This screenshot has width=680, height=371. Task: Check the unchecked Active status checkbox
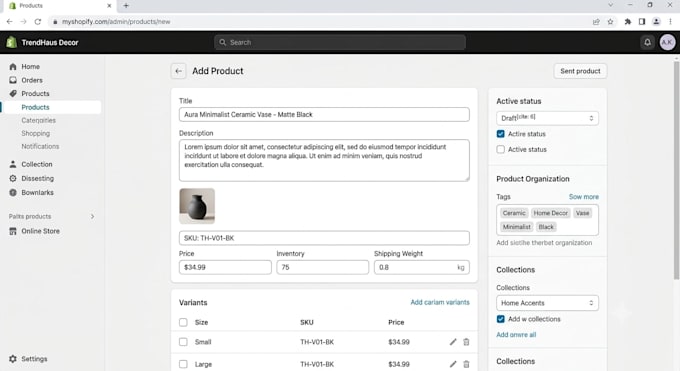coord(500,149)
